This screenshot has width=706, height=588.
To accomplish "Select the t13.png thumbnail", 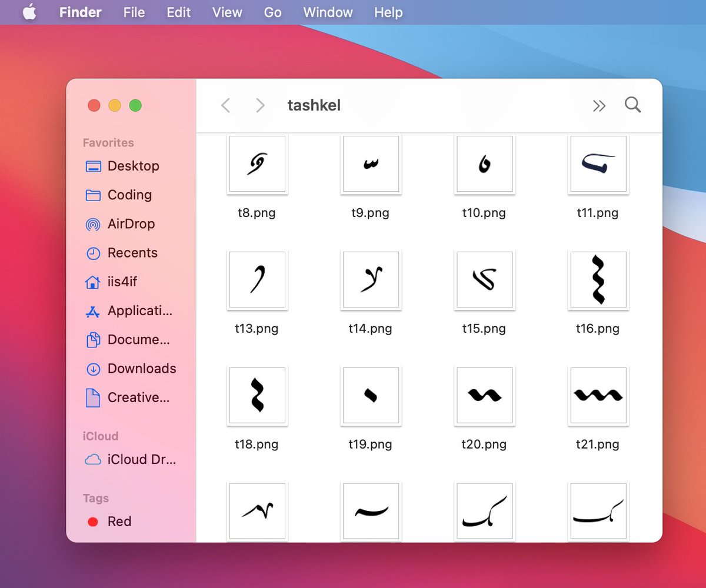I will point(257,280).
